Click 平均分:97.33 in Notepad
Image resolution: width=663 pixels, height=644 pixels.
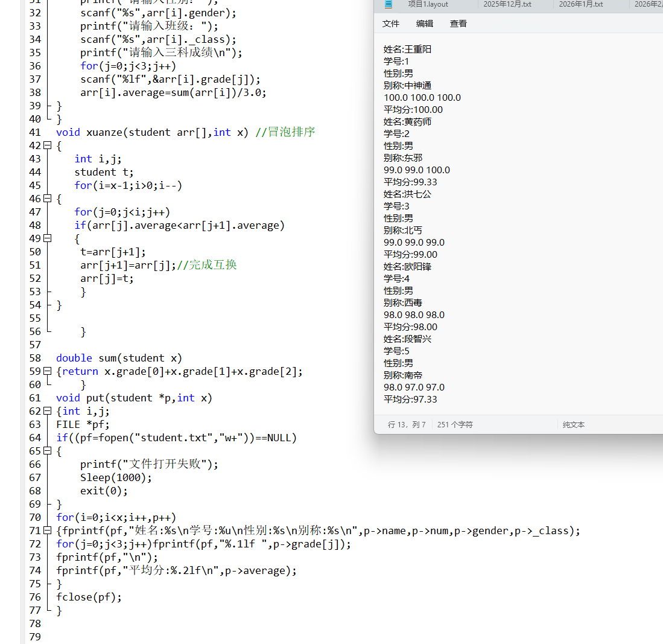[x=410, y=400]
